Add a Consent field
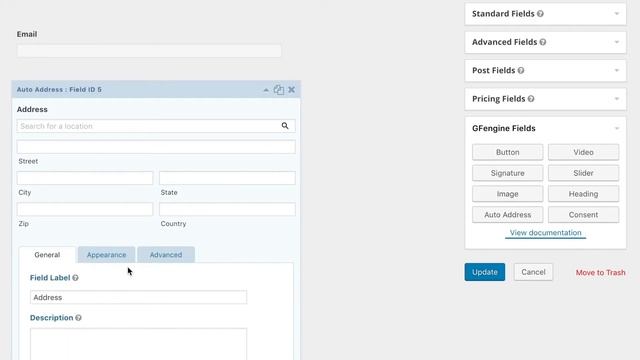This screenshot has width=640, height=360. click(583, 215)
